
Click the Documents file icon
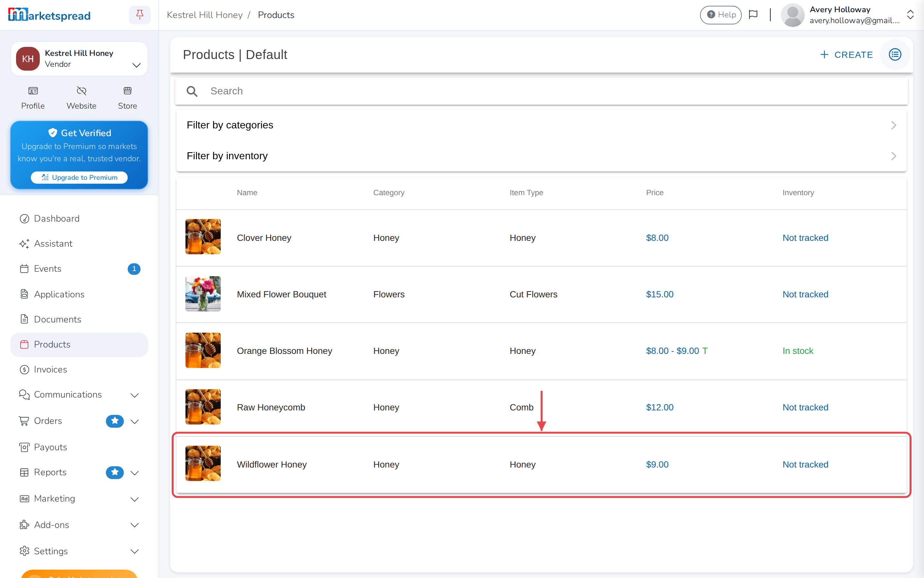[x=24, y=319]
